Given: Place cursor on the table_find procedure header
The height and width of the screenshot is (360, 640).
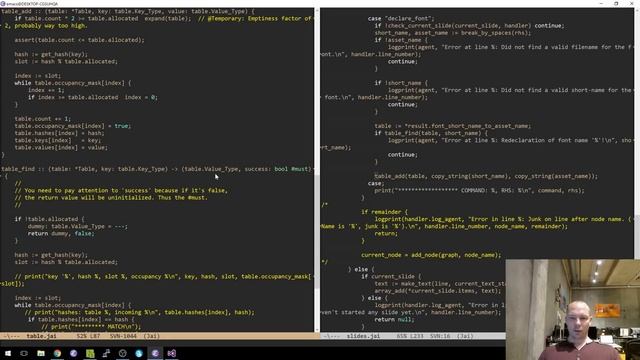Looking at the screenshot, I should tap(156, 169).
